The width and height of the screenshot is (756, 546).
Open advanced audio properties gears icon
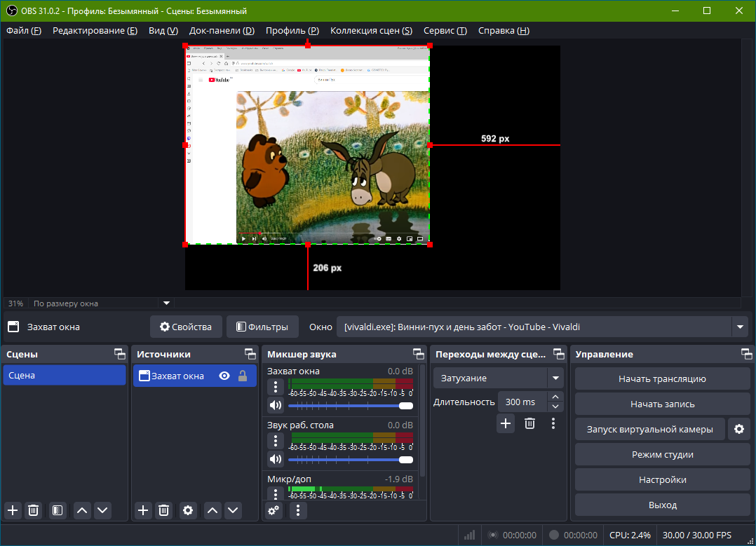(x=274, y=510)
